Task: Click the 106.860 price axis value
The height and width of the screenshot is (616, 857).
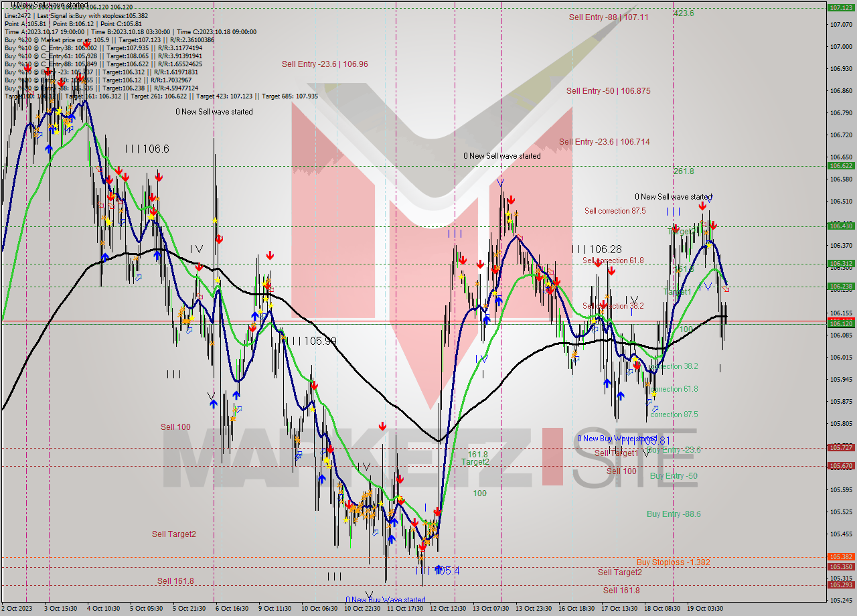Action: [x=841, y=91]
